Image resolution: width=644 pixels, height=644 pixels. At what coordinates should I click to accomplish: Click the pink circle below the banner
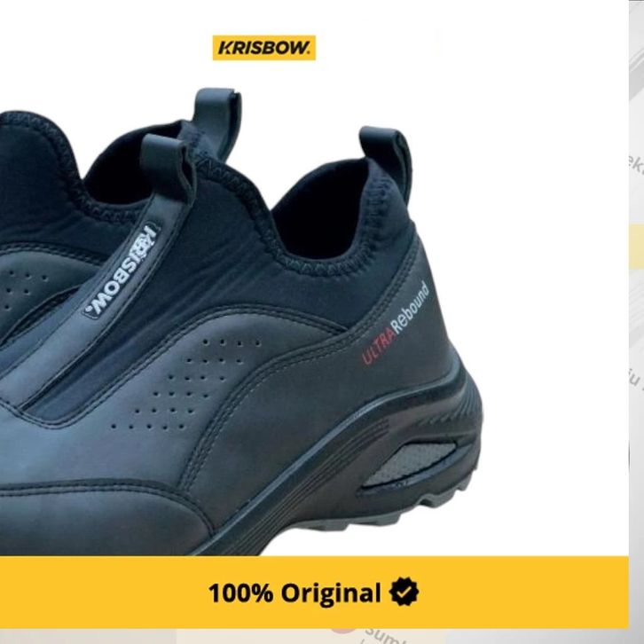tap(344, 632)
